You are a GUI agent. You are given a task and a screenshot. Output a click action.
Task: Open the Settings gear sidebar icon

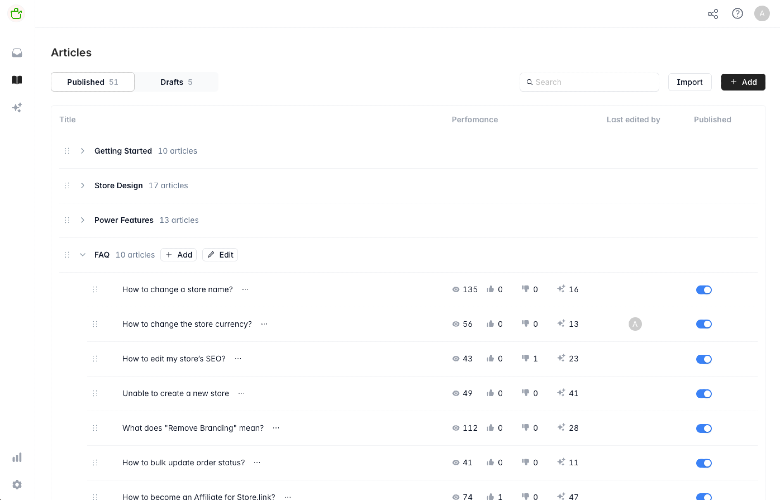pyautogui.click(x=17, y=485)
